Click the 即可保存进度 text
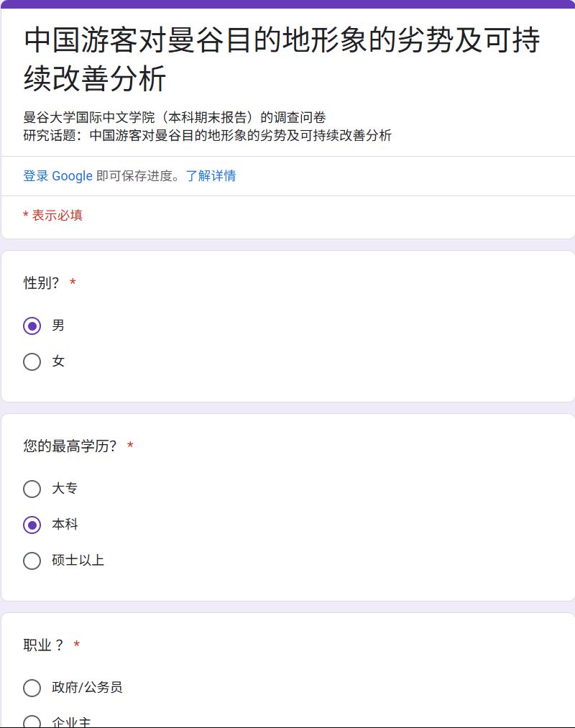Image resolution: width=575 pixels, height=728 pixels. (139, 176)
